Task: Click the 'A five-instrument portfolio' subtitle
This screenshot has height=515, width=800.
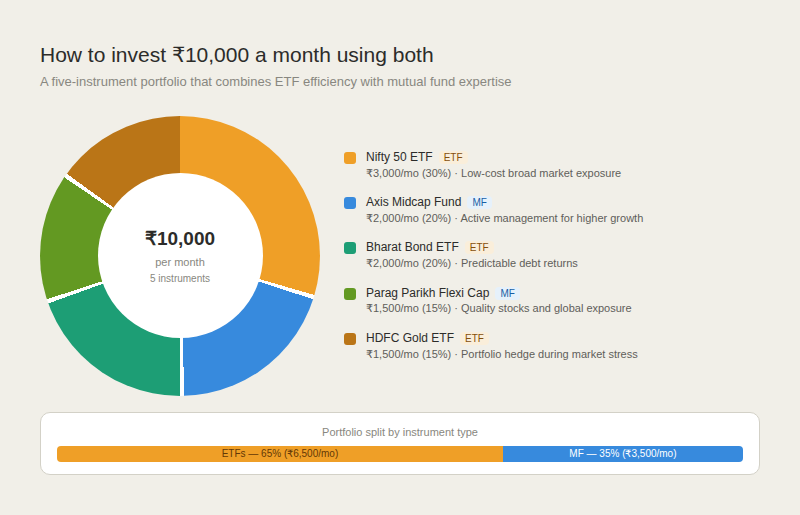Action: (x=276, y=82)
